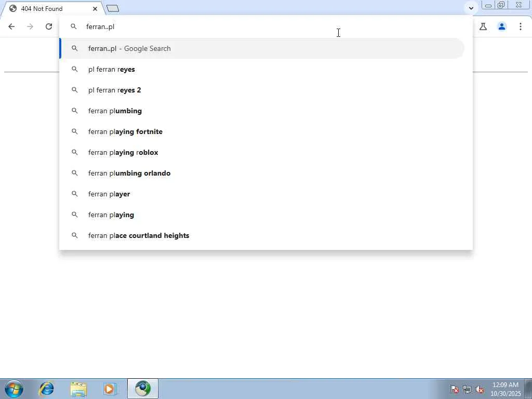Click the muted volume tray icon
The height and width of the screenshot is (399, 532).
[480, 389]
